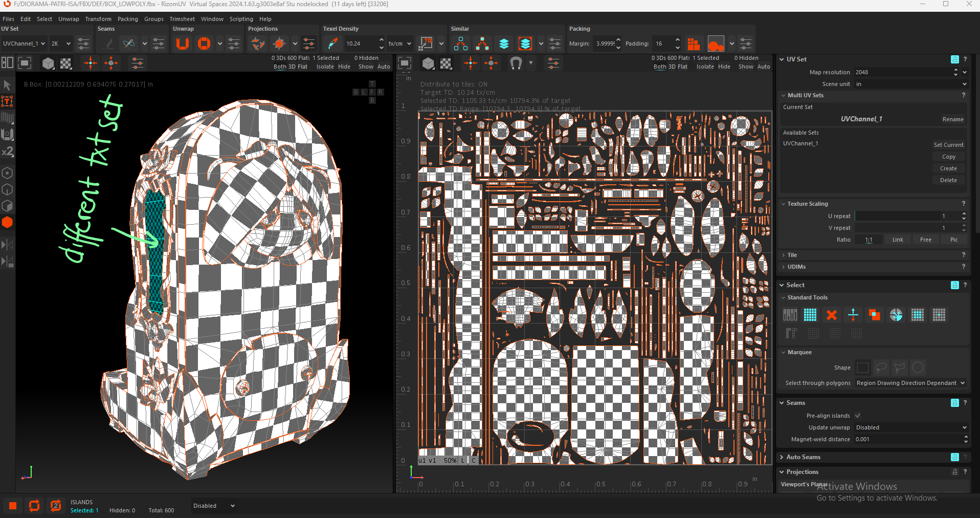Click the Optimize icon next to Unwrap
Screen dimensions: 980x518
click(x=204, y=44)
